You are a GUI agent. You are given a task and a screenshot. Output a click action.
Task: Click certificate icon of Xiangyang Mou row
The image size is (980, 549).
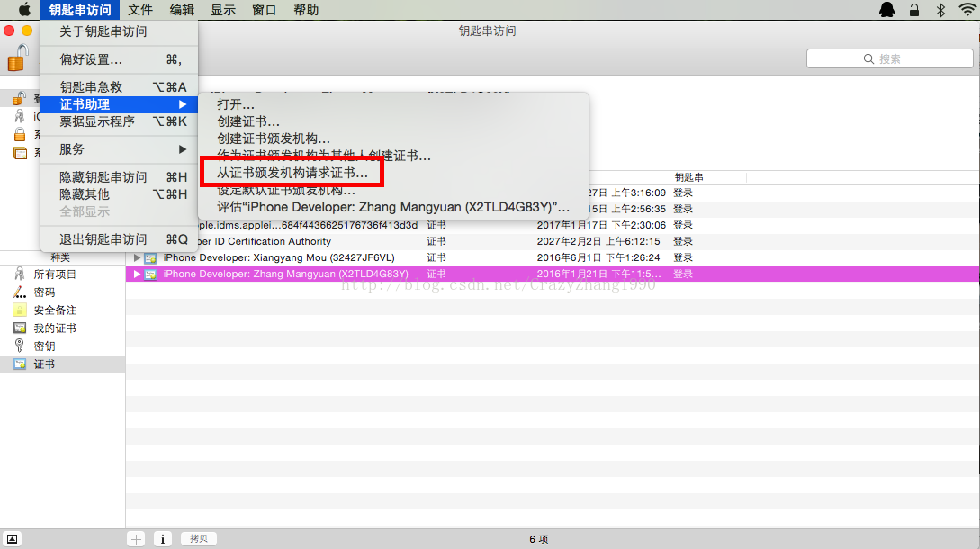click(x=150, y=257)
